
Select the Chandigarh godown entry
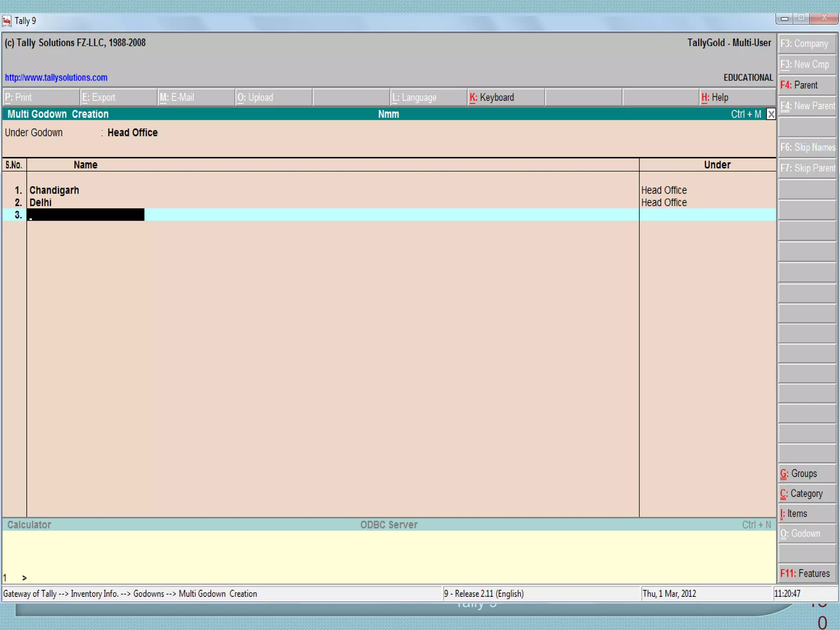click(x=54, y=190)
